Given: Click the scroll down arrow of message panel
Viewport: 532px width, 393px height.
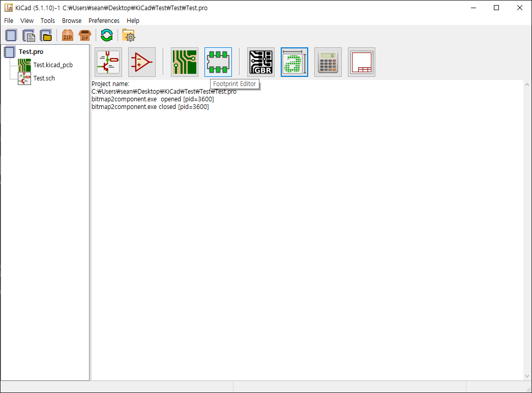Looking at the screenshot, I should [527, 376].
